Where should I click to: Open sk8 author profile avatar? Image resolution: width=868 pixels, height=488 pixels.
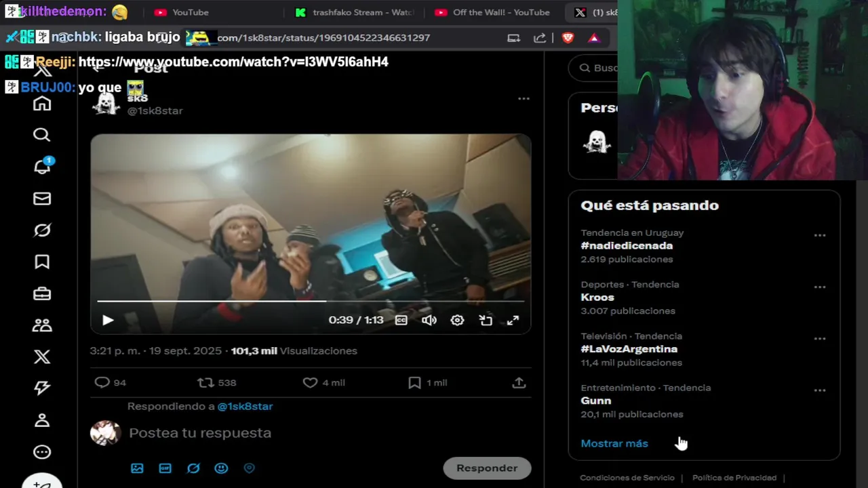click(106, 104)
